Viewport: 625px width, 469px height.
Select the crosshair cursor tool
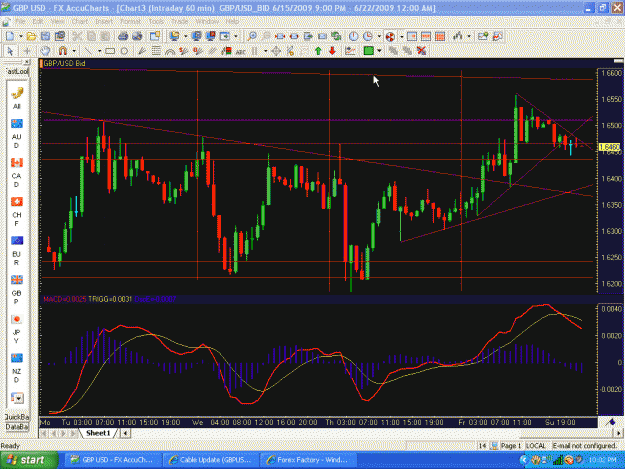27,51
